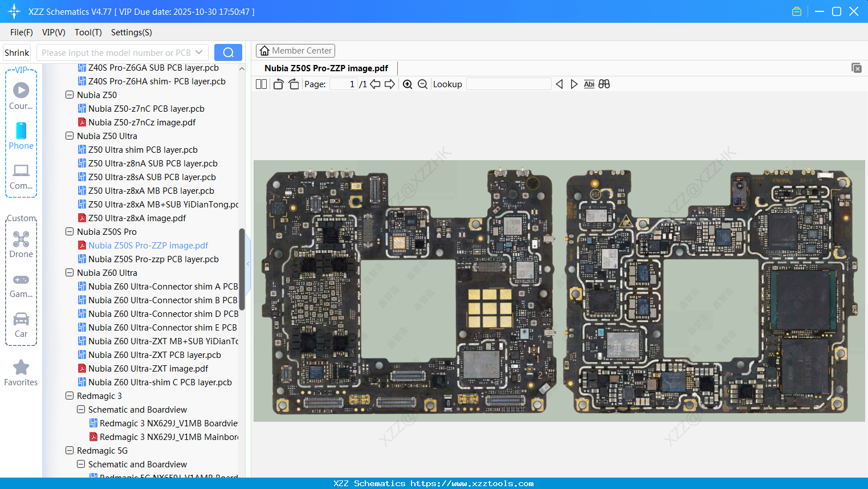Screen dimensions: 868x489
Task: Select the two-page view icon
Action: click(x=260, y=84)
